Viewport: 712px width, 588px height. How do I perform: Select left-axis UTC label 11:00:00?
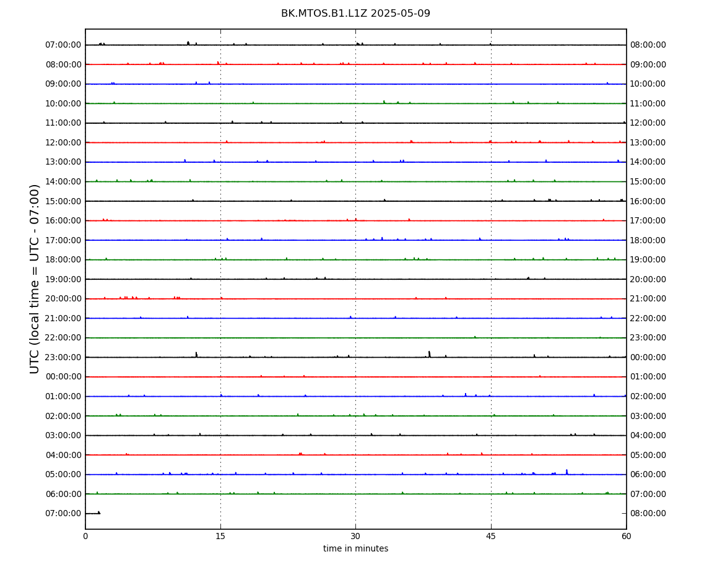click(63, 123)
